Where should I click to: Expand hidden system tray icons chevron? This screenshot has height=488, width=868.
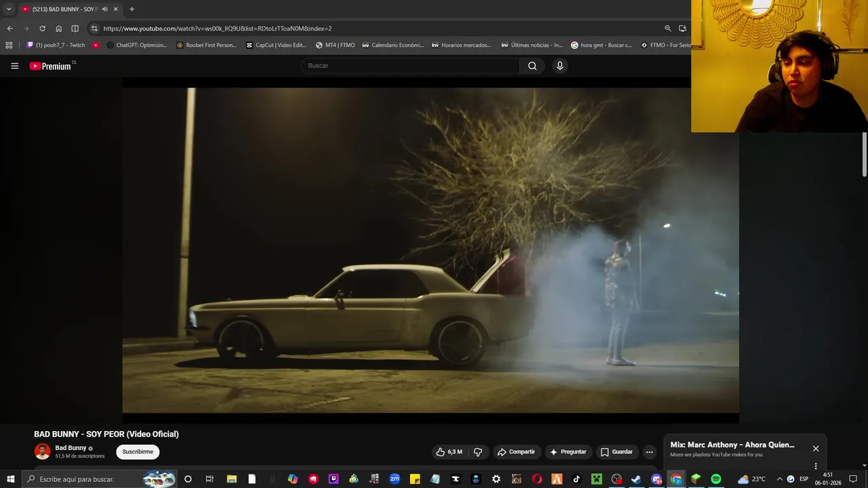pos(779,479)
